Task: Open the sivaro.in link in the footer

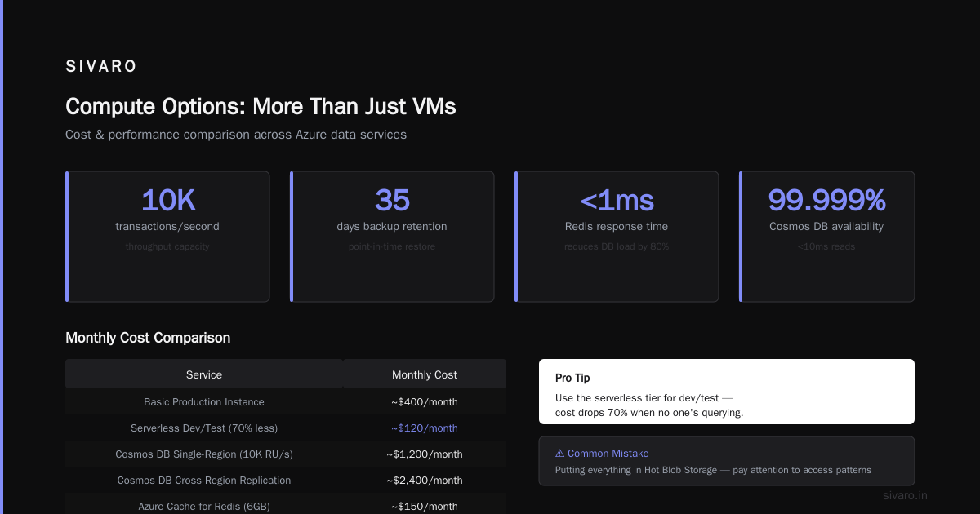Action: [905, 495]
